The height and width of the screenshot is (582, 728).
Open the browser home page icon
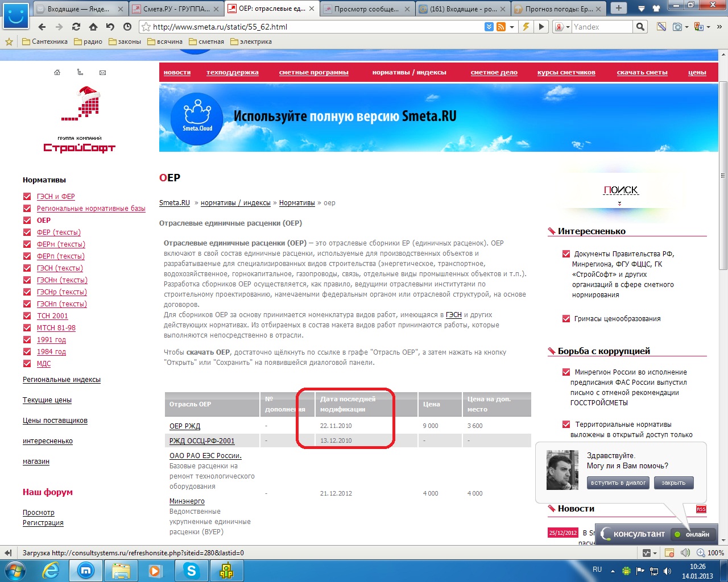93,27
